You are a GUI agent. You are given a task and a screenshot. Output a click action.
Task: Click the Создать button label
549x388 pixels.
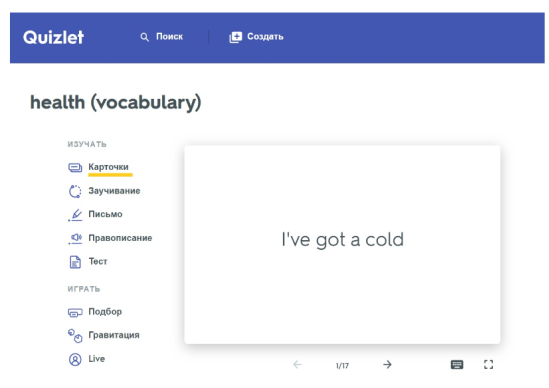coord(265,36)
